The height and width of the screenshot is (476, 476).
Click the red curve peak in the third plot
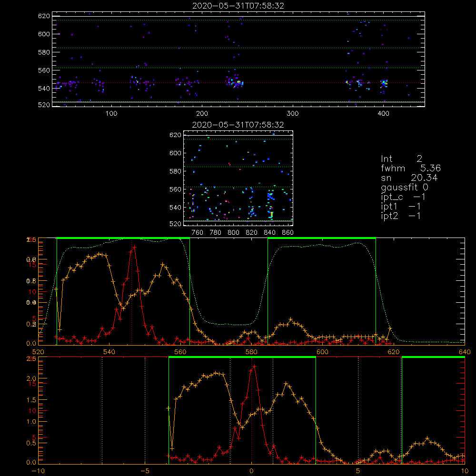coord(134,248)
